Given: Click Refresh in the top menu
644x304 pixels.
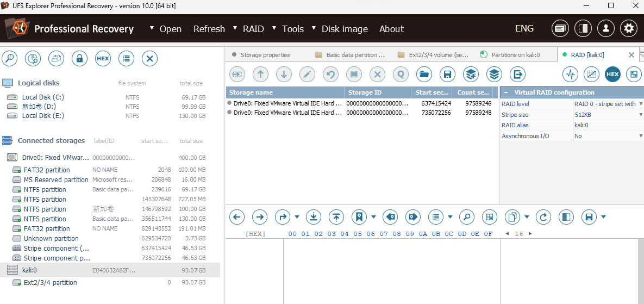Looking at the screenshot, I should [209, 29].
